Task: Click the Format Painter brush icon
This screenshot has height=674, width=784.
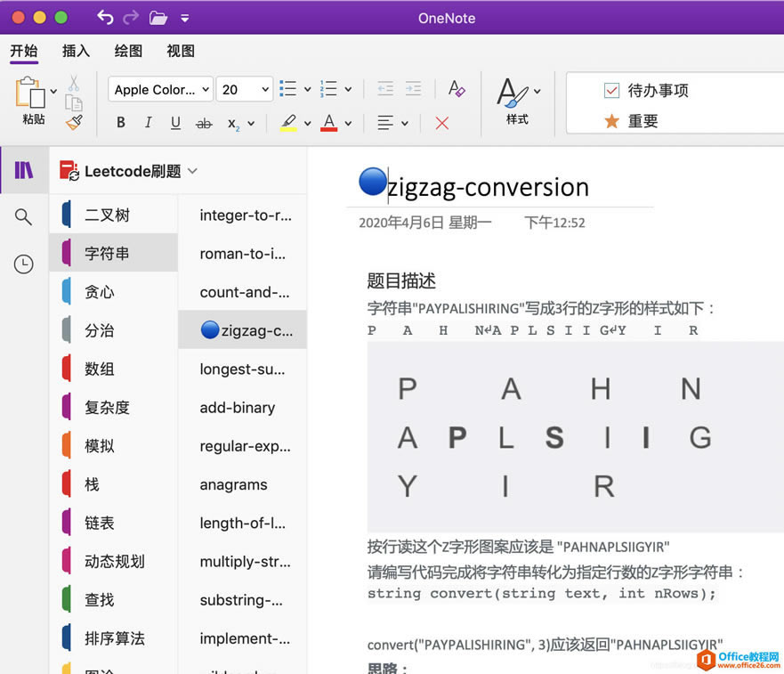Action: [x=74, y=122]
